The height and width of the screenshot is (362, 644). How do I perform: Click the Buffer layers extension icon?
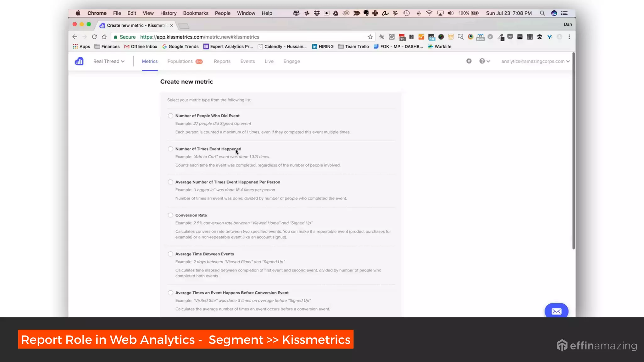coord(540,37)
